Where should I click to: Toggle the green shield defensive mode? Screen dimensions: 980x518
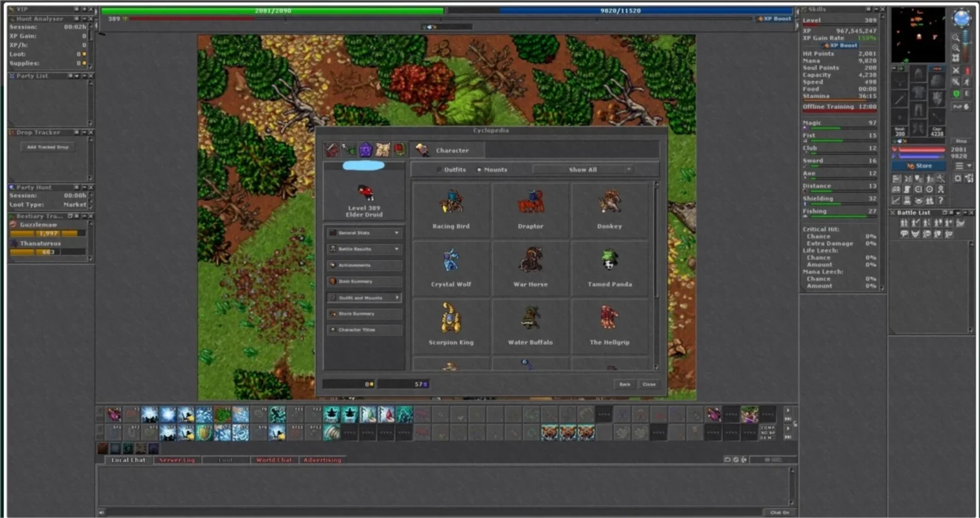(x=956, y=94)
